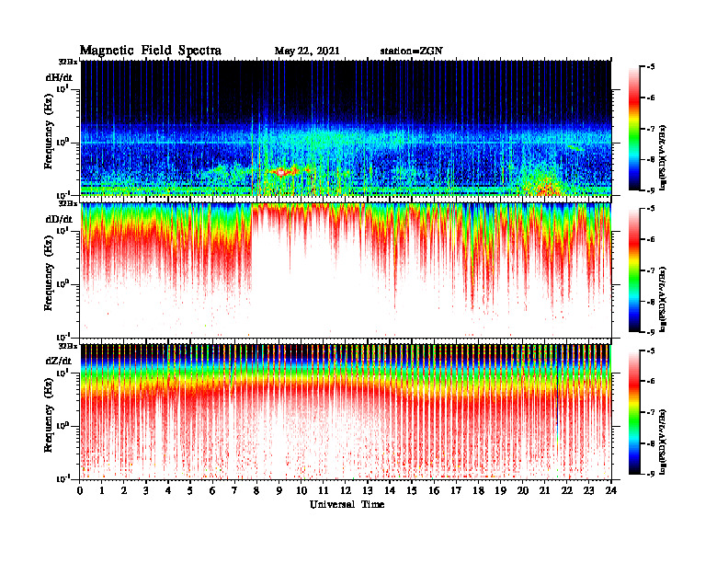Click the "dH/dt" panel label
This screenshot has height=563, width=728.
(59, 77)
